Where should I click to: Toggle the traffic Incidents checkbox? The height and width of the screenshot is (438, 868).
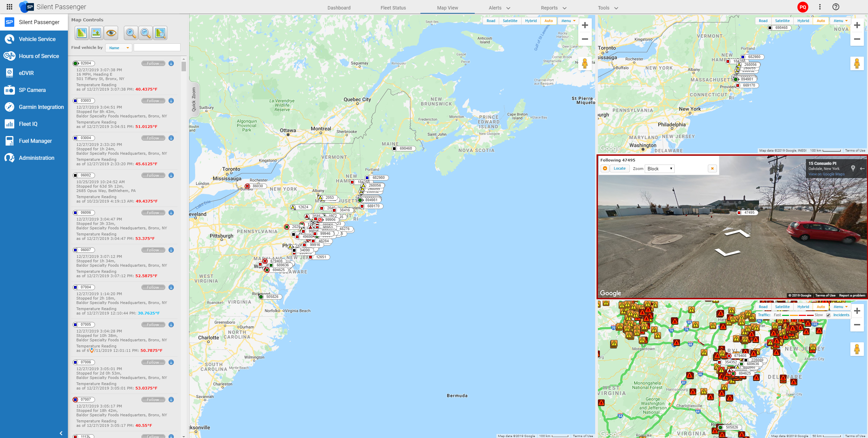828,315
